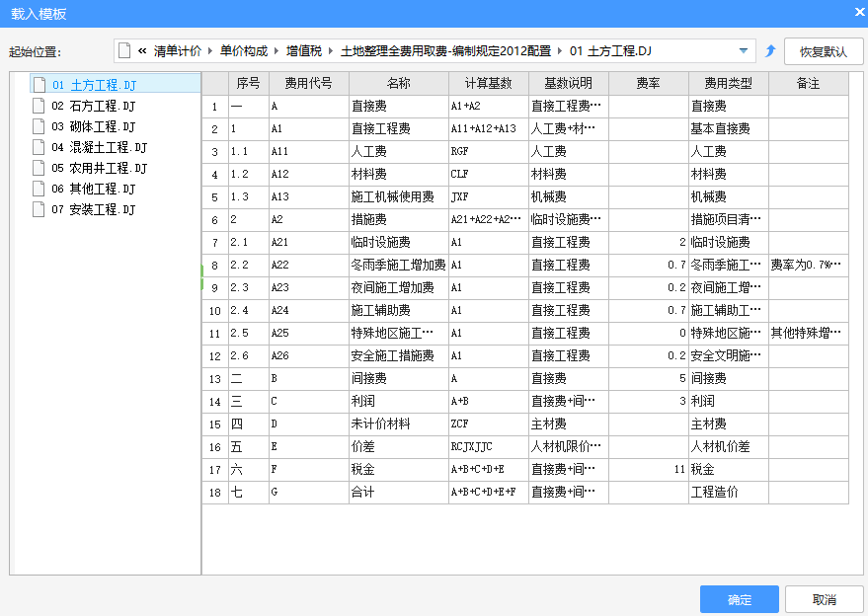This screenshot has height=616, width=868.
Task: Click the 费率 column header
Action: point(648,84)
